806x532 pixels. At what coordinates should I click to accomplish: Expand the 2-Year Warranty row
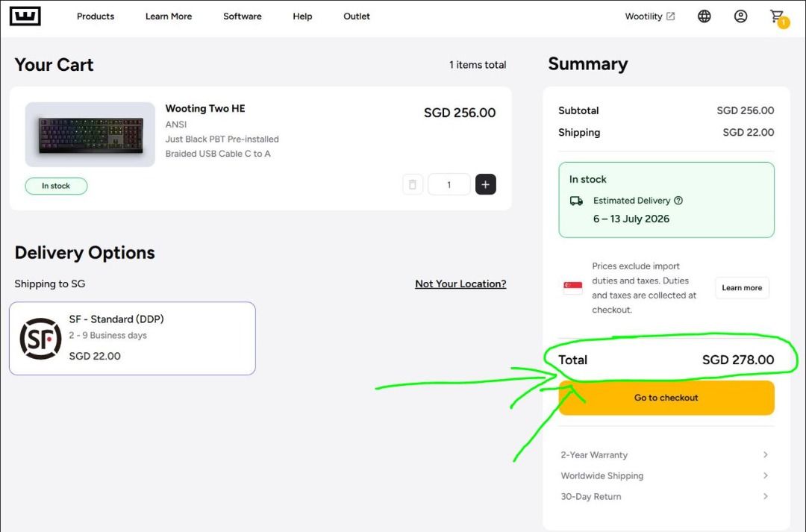(664, 455)
